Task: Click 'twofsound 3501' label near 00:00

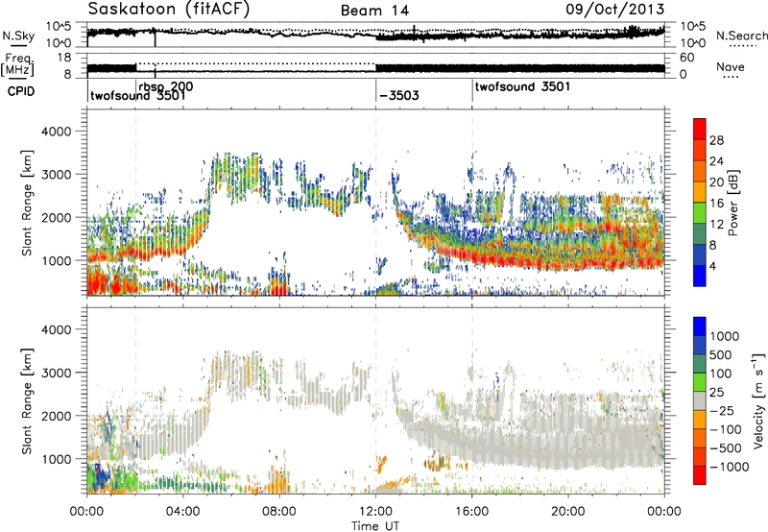Action: [138, 95]
